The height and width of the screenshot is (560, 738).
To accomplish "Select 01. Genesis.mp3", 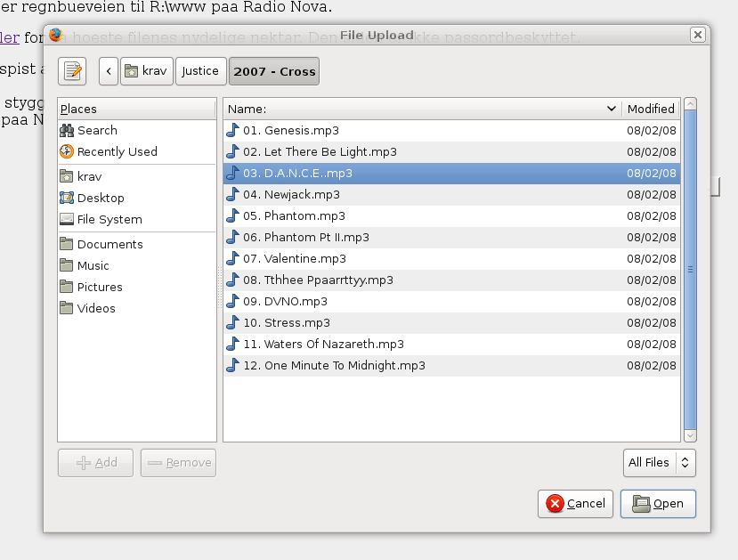I will click(452, 130).
